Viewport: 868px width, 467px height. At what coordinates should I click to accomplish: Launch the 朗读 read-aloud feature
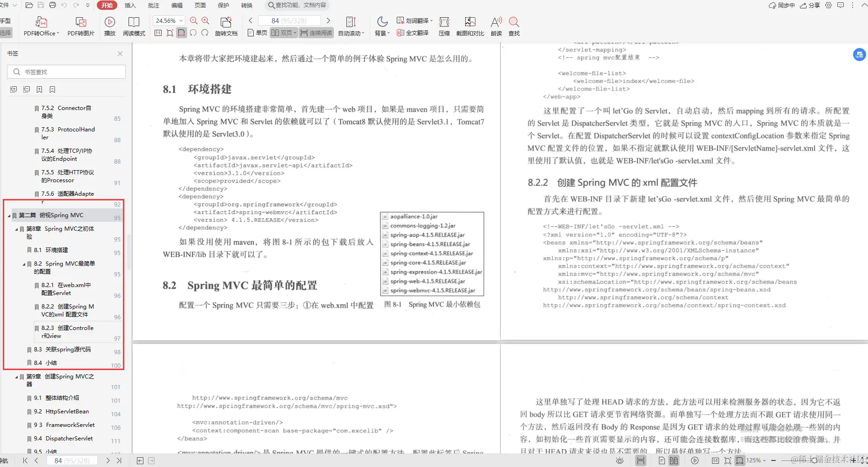point(495,26)
